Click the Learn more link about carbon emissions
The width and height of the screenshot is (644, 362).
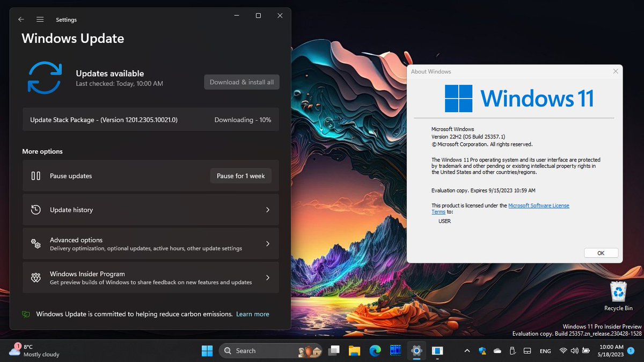(253, 314)
